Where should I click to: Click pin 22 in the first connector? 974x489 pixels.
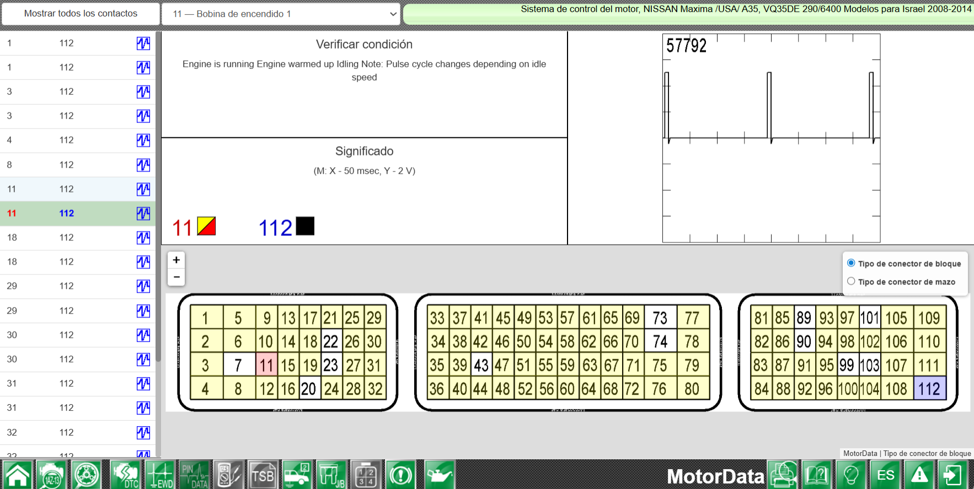331,341
